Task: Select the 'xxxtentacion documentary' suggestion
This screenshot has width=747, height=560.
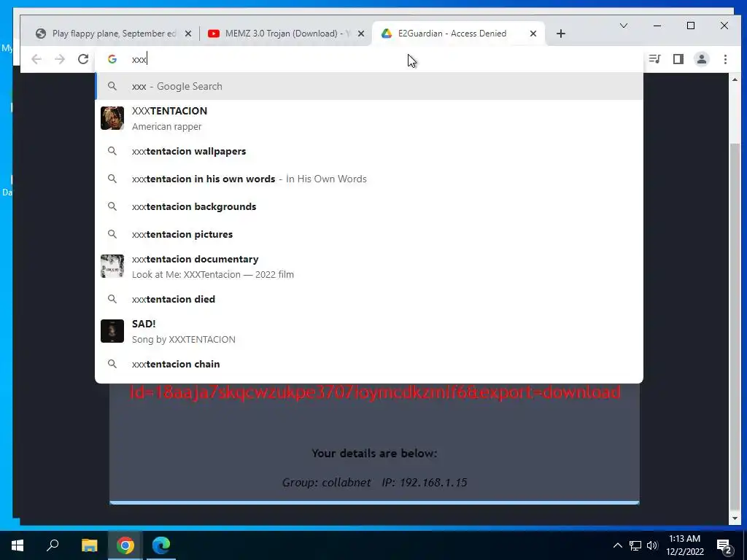Action: [x=369, y=266]
